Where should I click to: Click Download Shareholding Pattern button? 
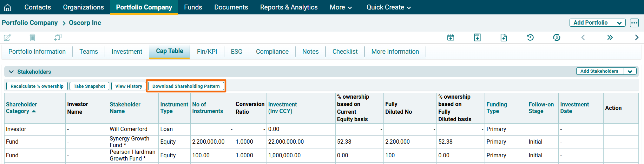click(x=186, y=86)
